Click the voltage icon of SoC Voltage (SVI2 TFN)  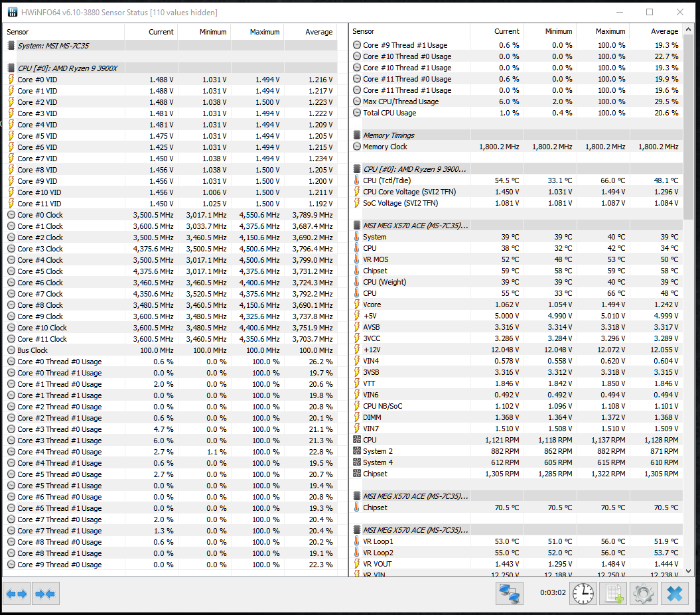click(x=357, y=203)
